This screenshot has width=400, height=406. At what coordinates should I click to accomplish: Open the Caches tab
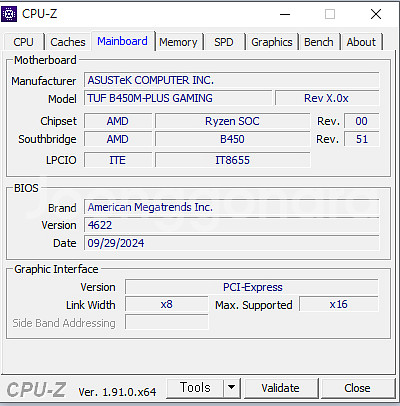pyautogui.click(x=68, y=42)
